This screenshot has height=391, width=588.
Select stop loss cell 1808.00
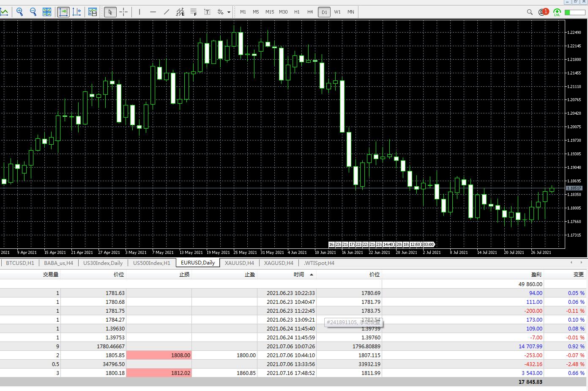click(x=159, y=355)
